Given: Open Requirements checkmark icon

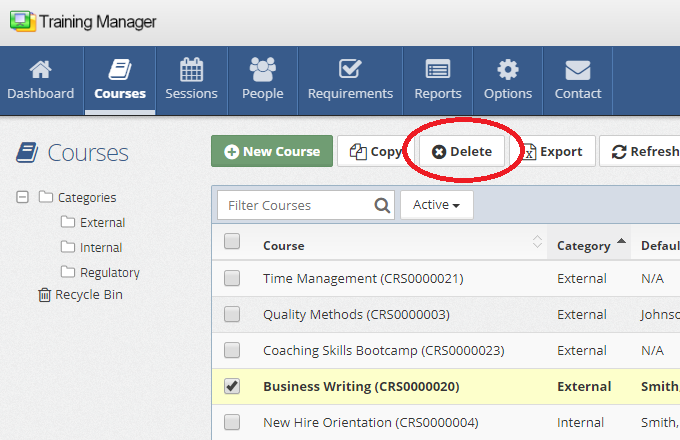Looking at the screenshot, I should point(350,70).
